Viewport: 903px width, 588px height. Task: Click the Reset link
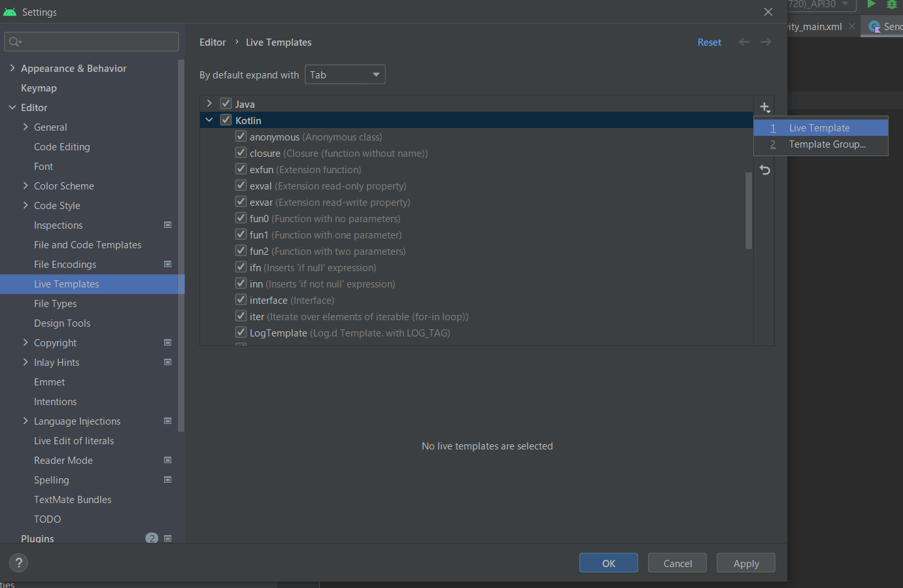(709, 42)
